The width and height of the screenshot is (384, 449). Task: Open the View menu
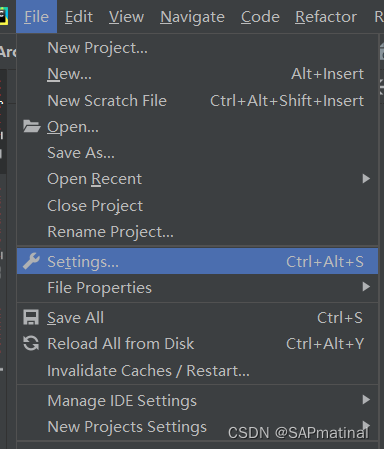pyautogui.click(x=126, y=17)
